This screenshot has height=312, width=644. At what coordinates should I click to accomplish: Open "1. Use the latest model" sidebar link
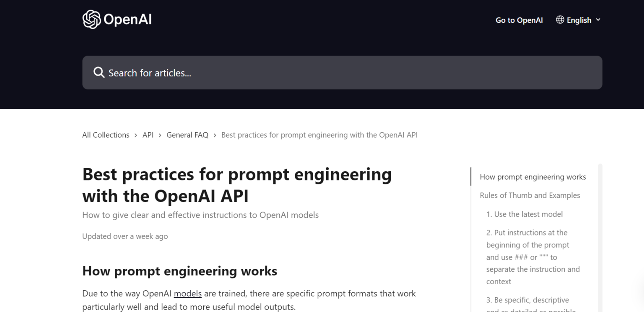(525, 214)
